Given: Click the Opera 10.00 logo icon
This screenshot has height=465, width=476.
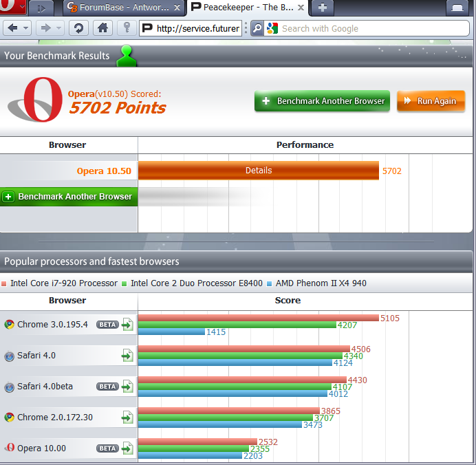Looking at the screenshot, I should [10, 447].
